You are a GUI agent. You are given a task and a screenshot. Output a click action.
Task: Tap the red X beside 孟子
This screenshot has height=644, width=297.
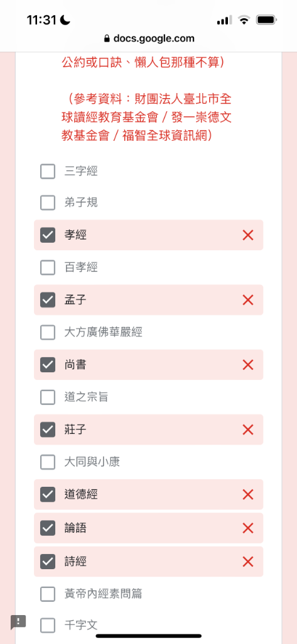[x=248, y=300]
